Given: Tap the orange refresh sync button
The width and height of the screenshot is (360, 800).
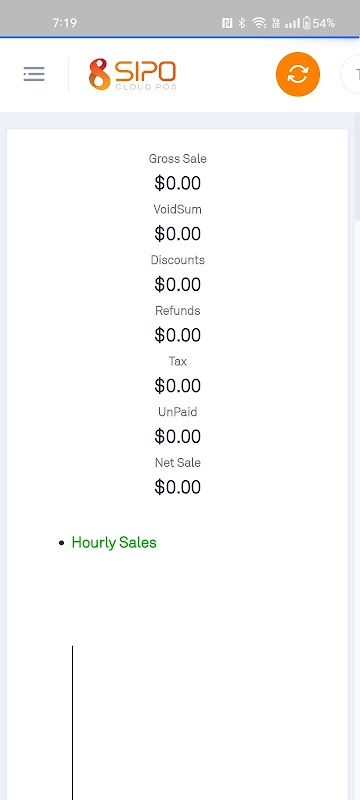Looking at the screenshot, I should pyautogui.click(x=298, y=74).
